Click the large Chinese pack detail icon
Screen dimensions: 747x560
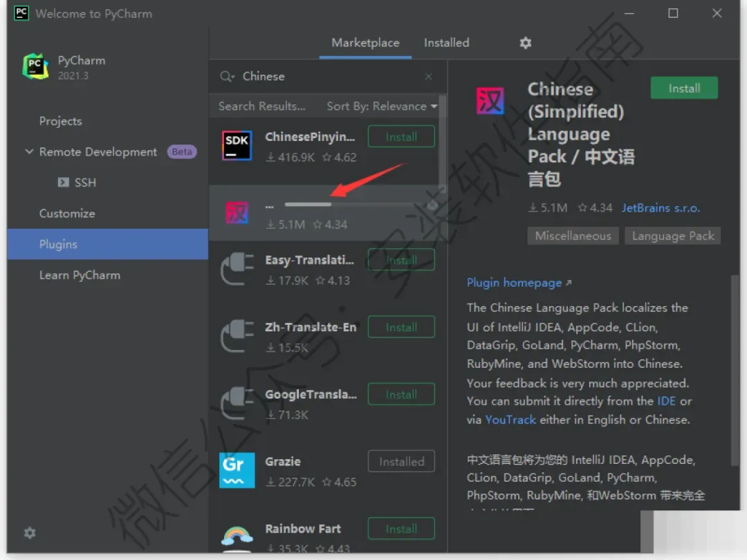[490, 101]
